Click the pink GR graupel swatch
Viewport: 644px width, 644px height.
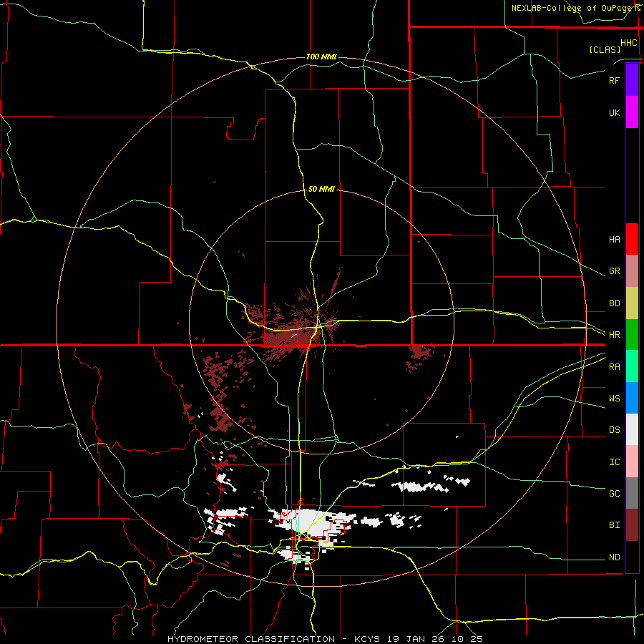point(632,271)
